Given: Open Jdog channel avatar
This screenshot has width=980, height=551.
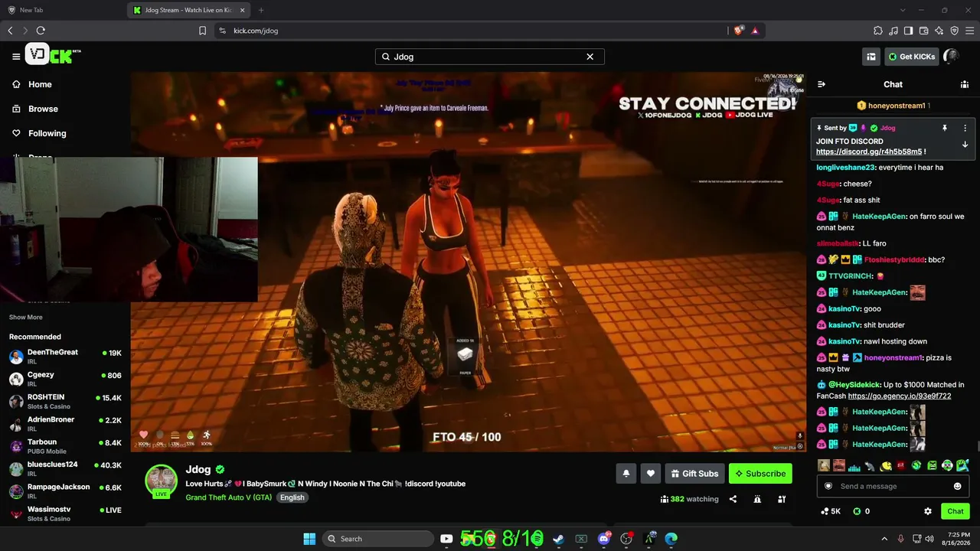Looking at the screenshot, I should [162, 481].
